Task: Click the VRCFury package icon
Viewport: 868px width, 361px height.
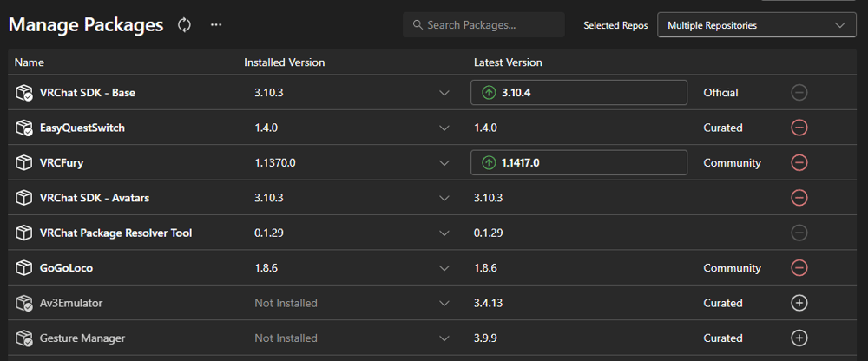Action: 23,163
